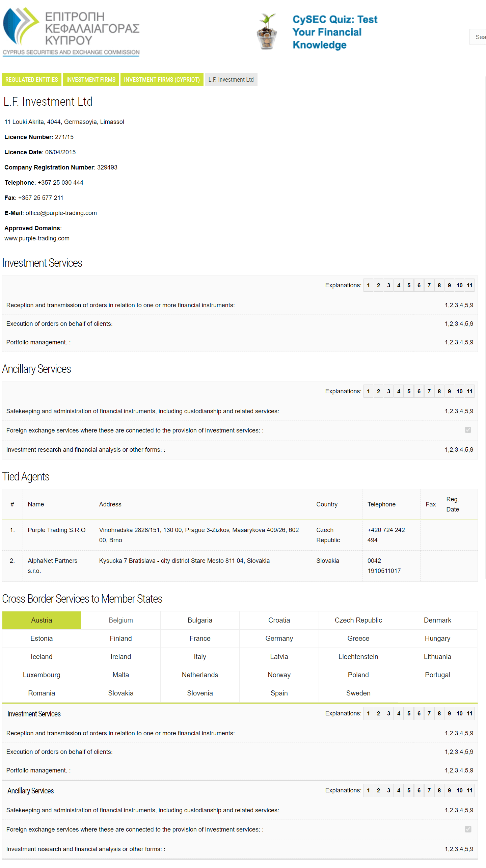486x868 pixels.
Task: Click the AlphaNet Partners s.r.o. tied agent name
Action: 53,566
